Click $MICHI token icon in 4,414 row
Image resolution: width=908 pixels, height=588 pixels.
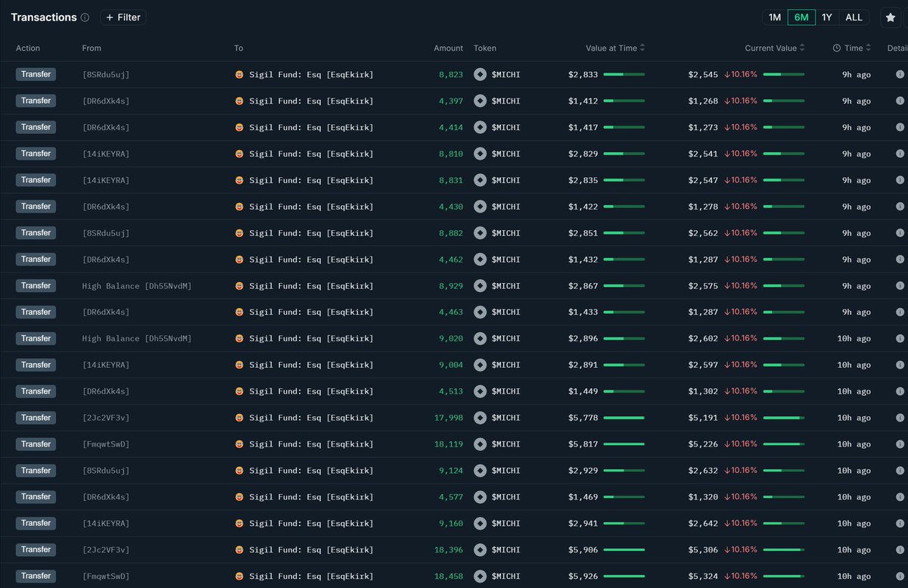click(x=480, y=127)
